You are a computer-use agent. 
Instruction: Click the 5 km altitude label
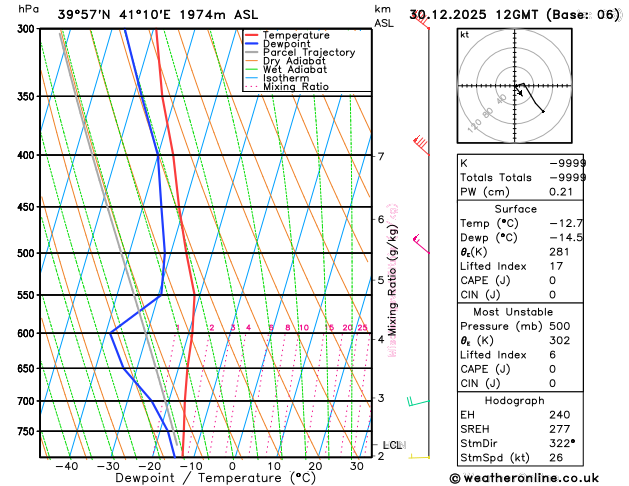(x=381, y=280)
